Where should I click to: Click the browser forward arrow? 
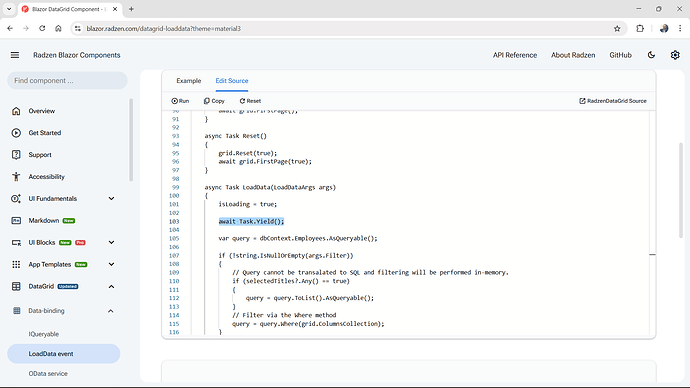(x=26, y=29)
